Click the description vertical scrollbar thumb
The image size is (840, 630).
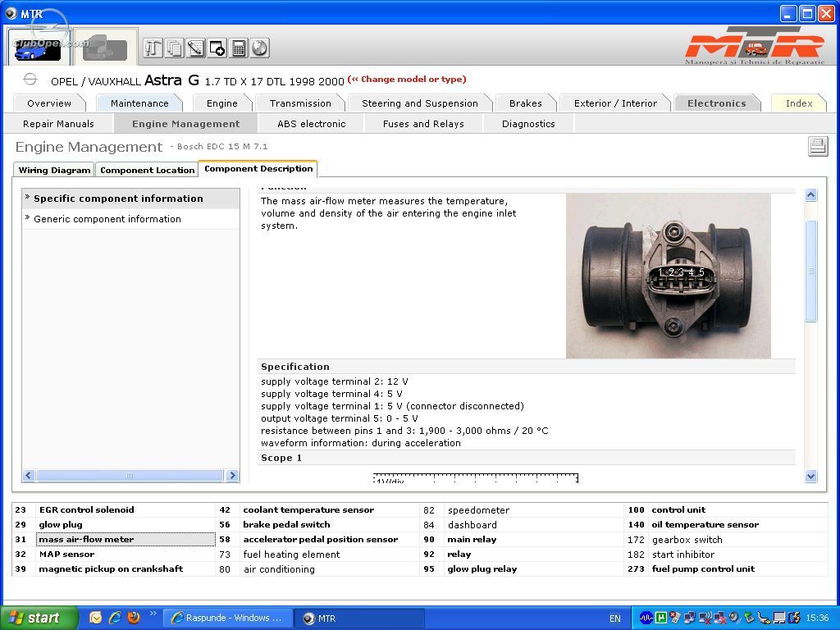click(x=811, y=271)
